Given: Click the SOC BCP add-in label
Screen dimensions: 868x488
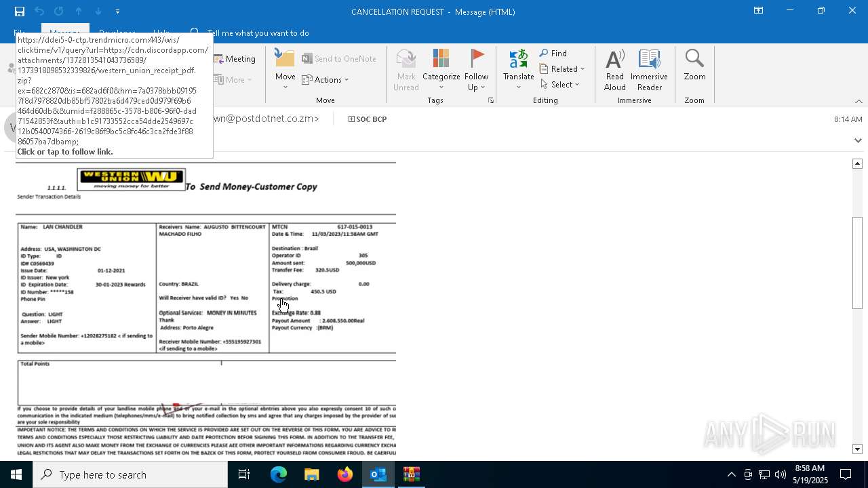Looking at the screenshot, I should point(367,119).
